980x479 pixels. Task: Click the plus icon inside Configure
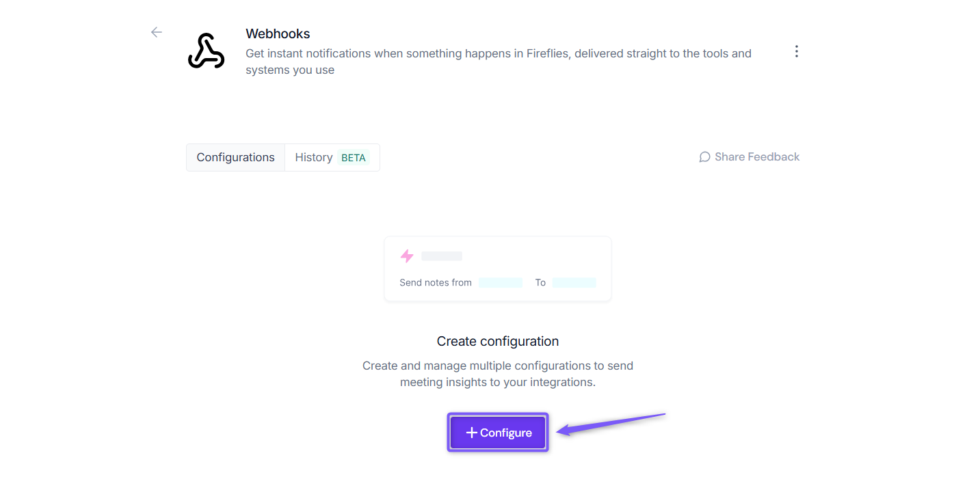pyautogui.click(x=471, y=433)
